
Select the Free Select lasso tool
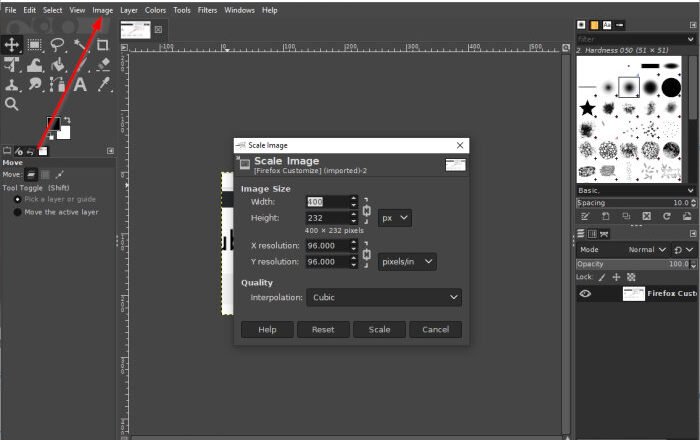coord(57,45)
